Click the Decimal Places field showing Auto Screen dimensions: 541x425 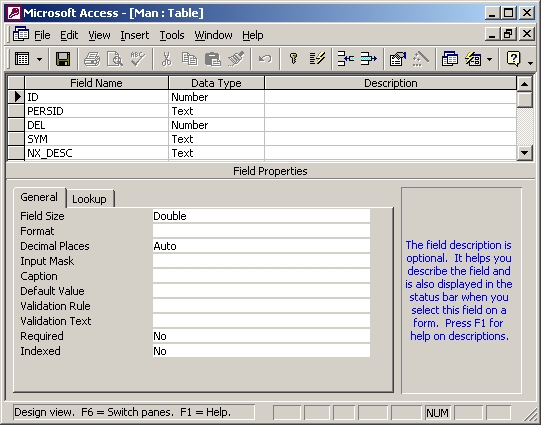tap(261, 246)
